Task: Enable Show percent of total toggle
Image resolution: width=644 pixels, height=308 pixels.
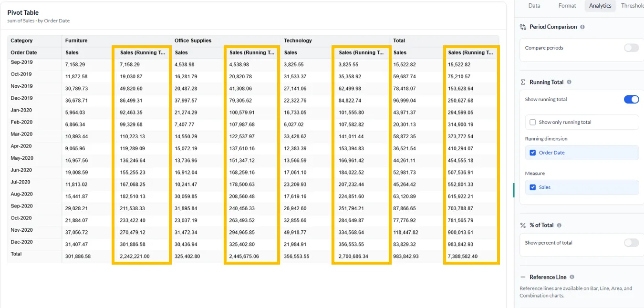Action: click(631, 243)
